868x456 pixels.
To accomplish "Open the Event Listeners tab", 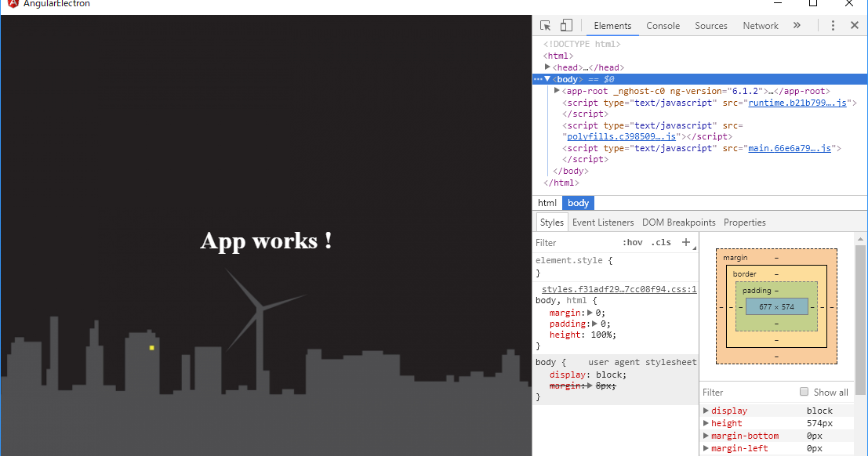I will click(x=603, y=222).
